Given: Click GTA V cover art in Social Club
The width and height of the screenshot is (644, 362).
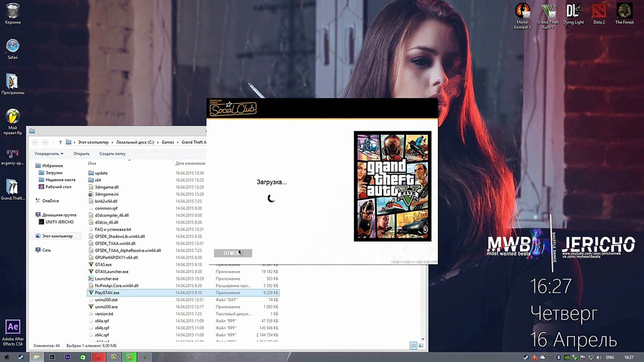Looking at the screenshot, I should point(392,186).
